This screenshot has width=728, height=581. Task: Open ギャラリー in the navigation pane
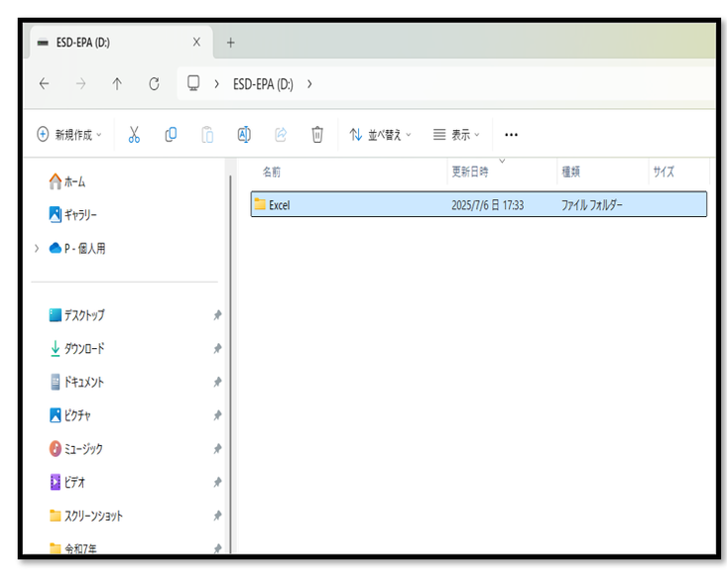pyautogui.click(x=72, y=215)
